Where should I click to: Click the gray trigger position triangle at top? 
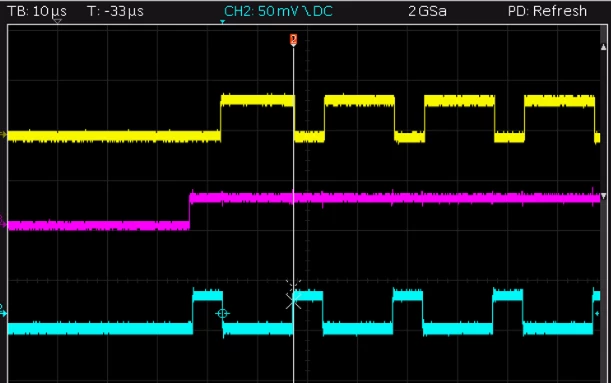(57, 21)
